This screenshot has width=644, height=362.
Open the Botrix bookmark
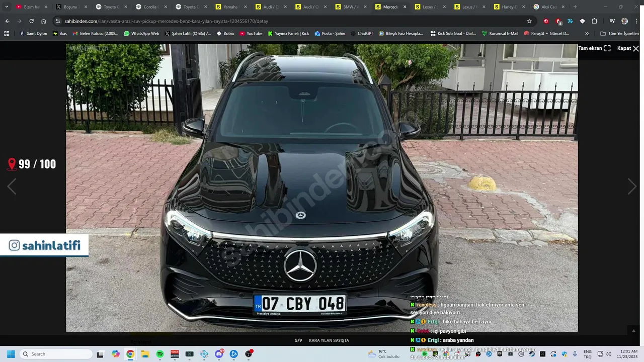pos(225,33)
